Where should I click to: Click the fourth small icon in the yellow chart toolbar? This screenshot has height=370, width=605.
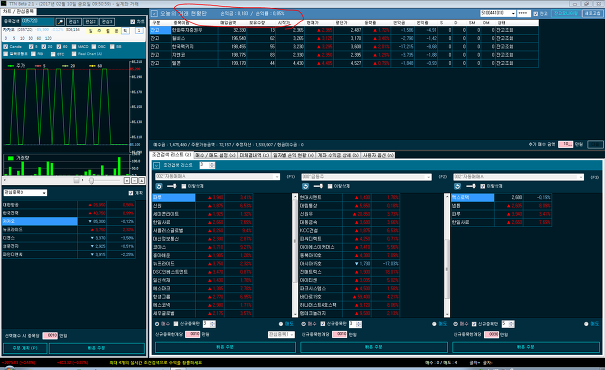pos(116,31)
